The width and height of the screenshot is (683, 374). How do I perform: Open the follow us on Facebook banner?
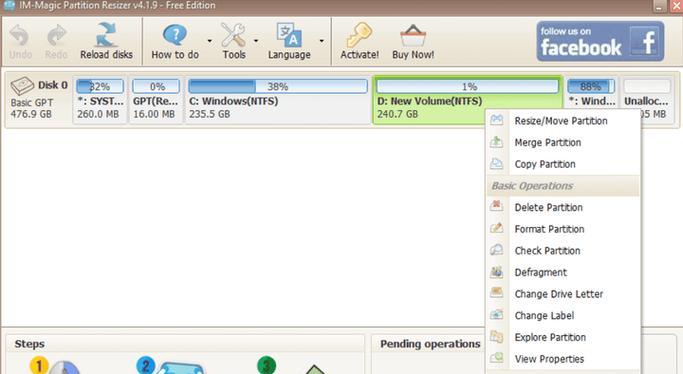600,41
